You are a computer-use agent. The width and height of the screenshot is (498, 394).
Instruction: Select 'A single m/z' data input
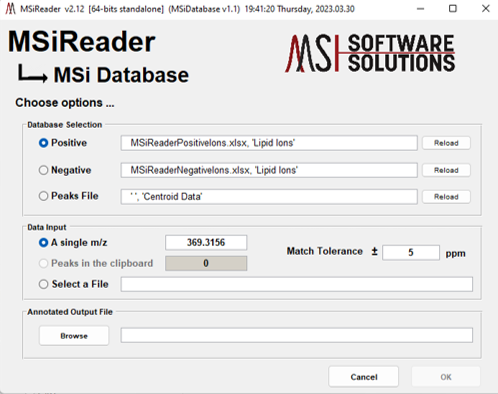click(x=43, y=243)
